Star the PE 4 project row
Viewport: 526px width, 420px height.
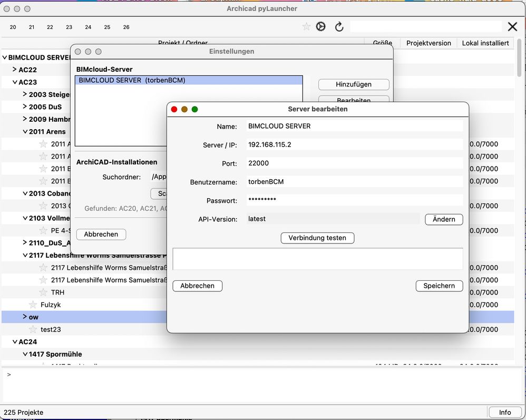point(43,230)
